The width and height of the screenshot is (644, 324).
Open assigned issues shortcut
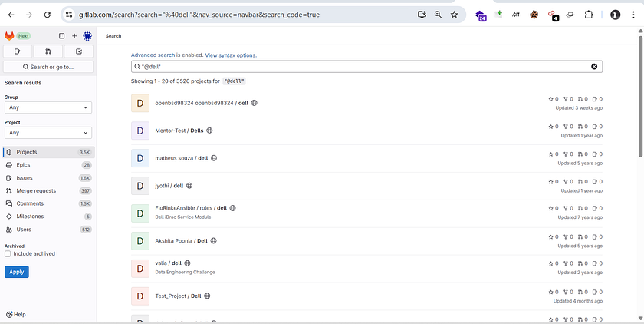(17, 51)
